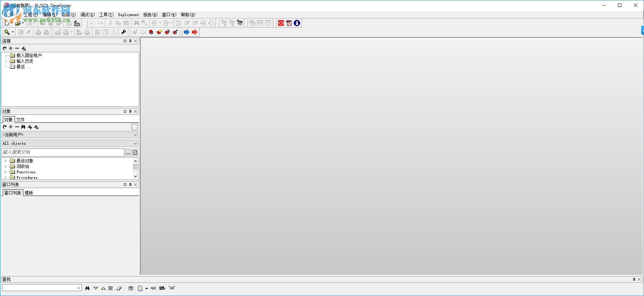Open the Find text combo box dropdown
Image resolution: width=644 pixels, height=296 pixels.
tap(79, 288)
